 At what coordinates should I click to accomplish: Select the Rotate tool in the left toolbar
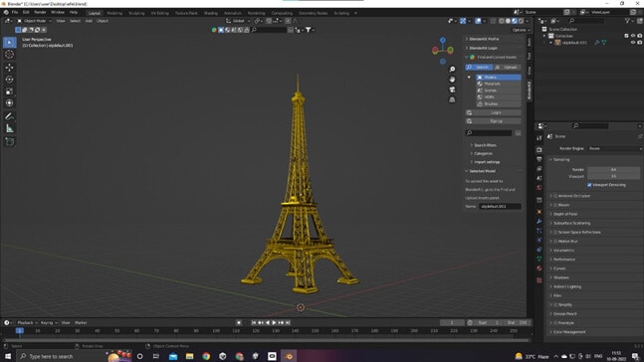pos(9,80)
